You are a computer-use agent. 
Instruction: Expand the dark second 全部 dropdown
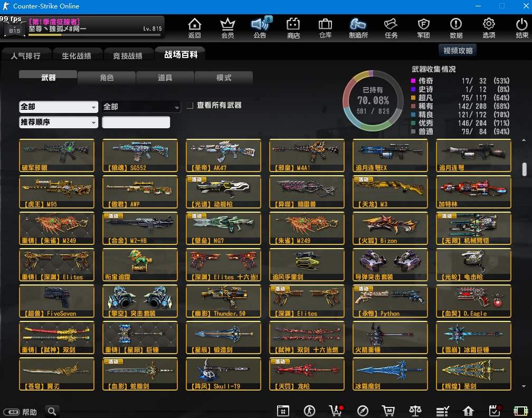pos(141,107)
